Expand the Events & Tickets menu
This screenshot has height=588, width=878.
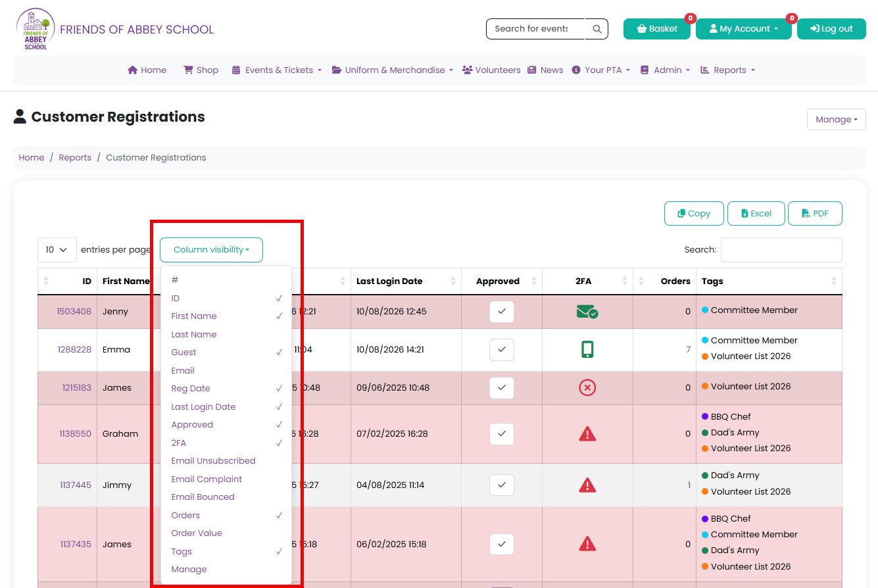277,70
